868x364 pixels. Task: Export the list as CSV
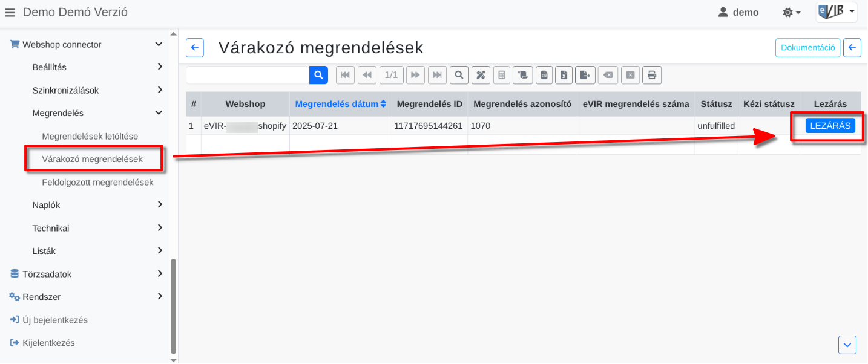click(544, 75)
